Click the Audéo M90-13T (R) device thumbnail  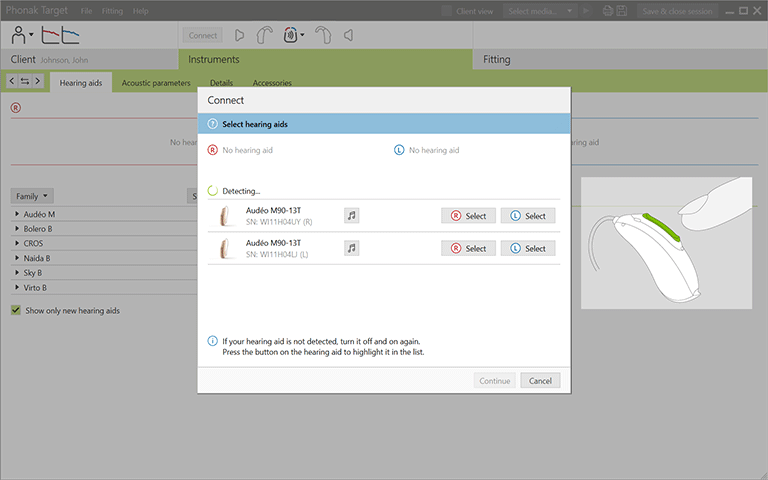point(227,216)
